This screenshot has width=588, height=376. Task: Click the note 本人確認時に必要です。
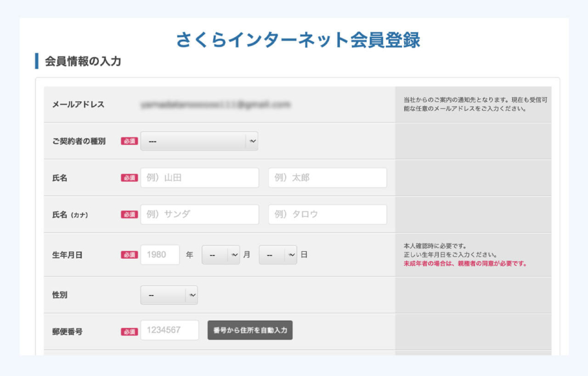coord(435,246)
